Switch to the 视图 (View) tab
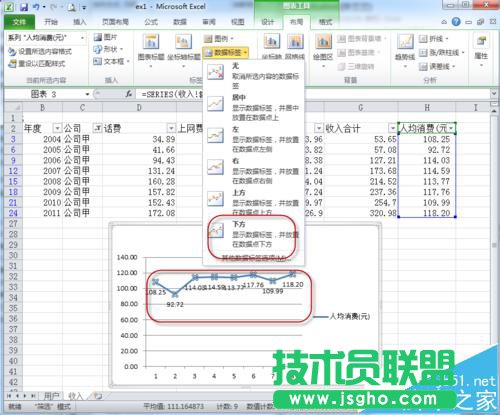Image resolution: width=500 pixels, height=415 pixels. (238, 22)
